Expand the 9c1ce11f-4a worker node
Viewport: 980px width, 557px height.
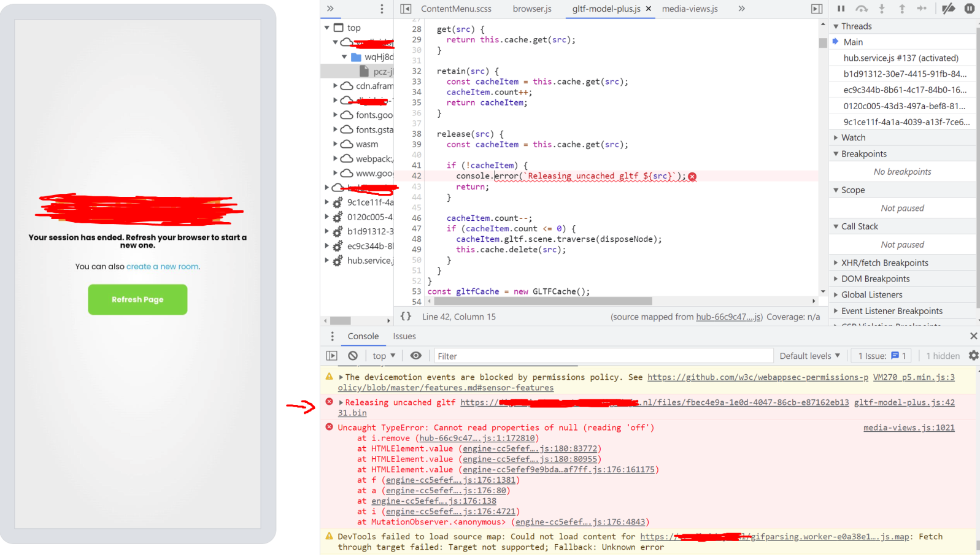click(x=326, y=202)
